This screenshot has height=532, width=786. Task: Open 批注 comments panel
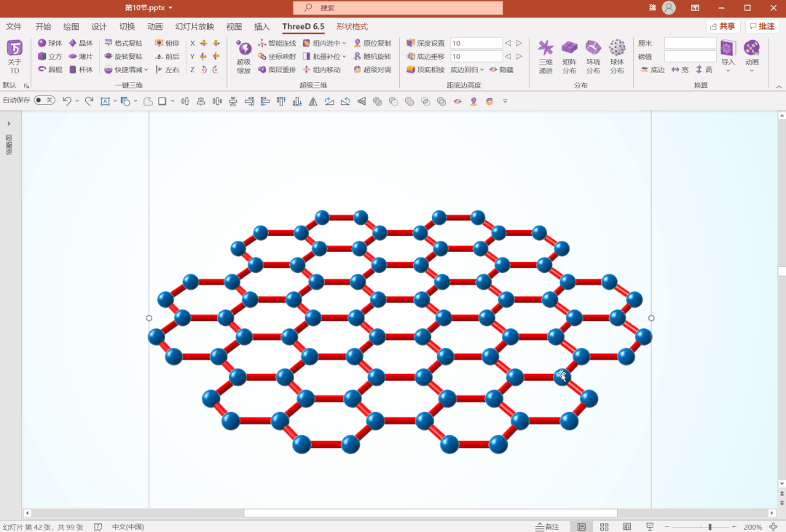[762, 25]
